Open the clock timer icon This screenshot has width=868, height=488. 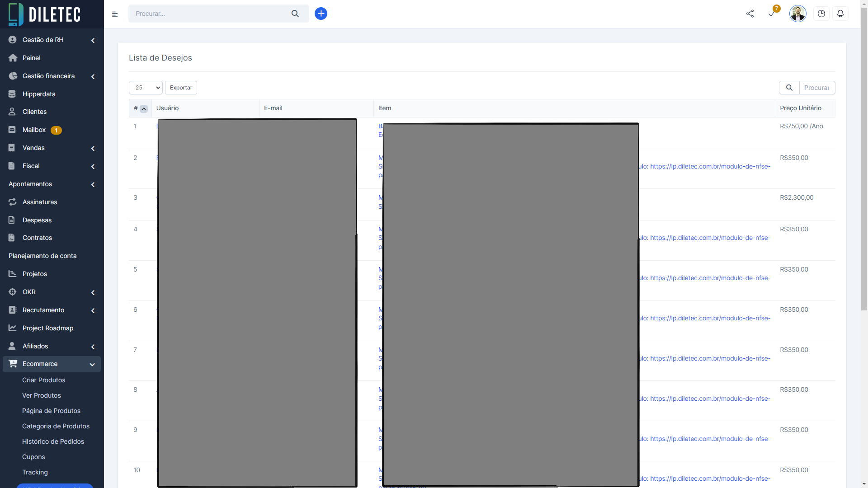821,14
